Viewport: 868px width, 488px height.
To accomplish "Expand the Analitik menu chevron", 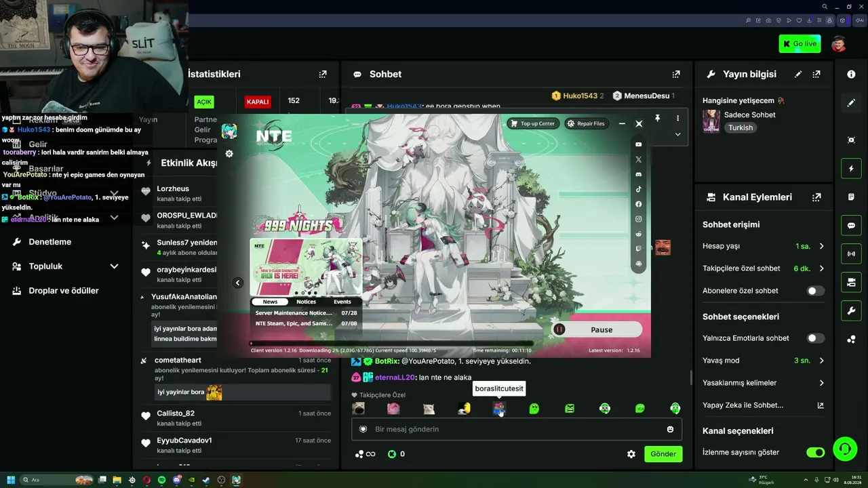I will [x=114, y=218].
